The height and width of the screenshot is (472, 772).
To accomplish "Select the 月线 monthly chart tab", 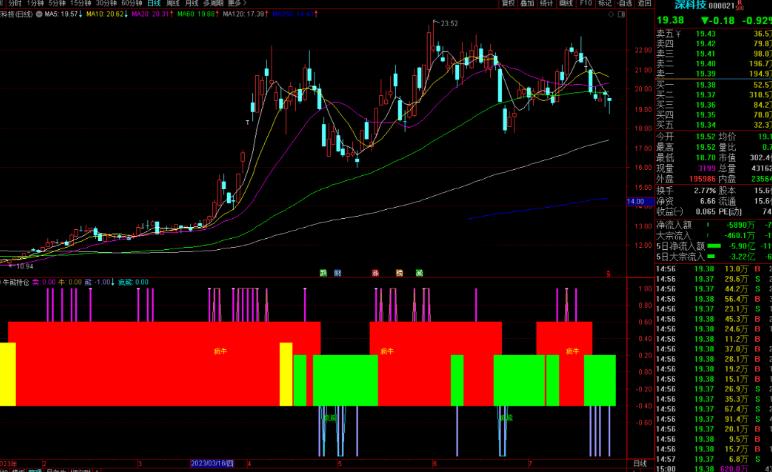I will [191, 3].
